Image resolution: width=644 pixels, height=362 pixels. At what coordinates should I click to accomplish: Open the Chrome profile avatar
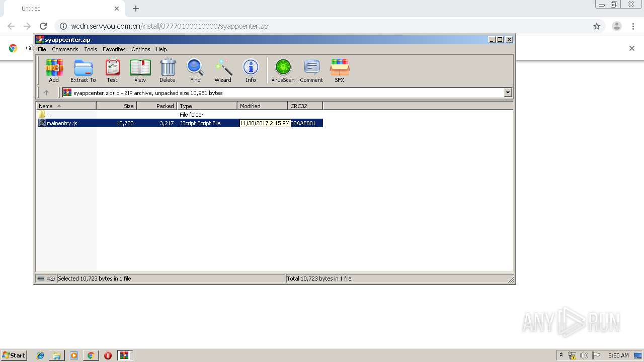(x=617, y=26)
